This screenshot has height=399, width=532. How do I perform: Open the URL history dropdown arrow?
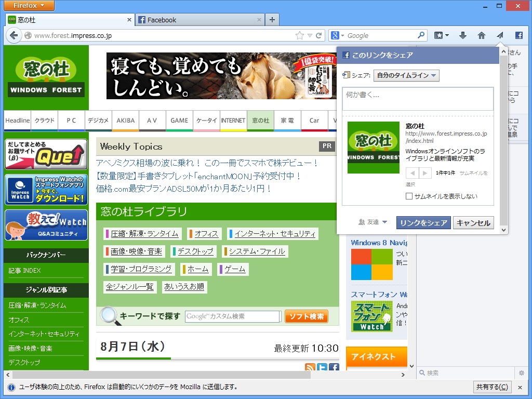point(310,35)
